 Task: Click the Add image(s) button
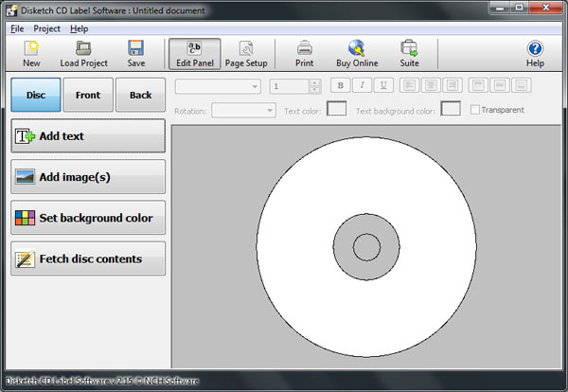pyautogui.click(x=88, y=177)
